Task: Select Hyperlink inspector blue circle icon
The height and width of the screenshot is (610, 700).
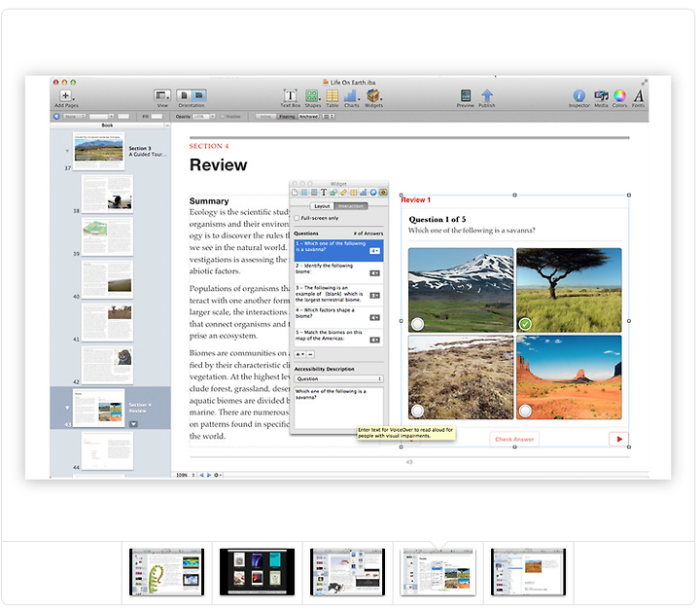Action: click(373, 193)
